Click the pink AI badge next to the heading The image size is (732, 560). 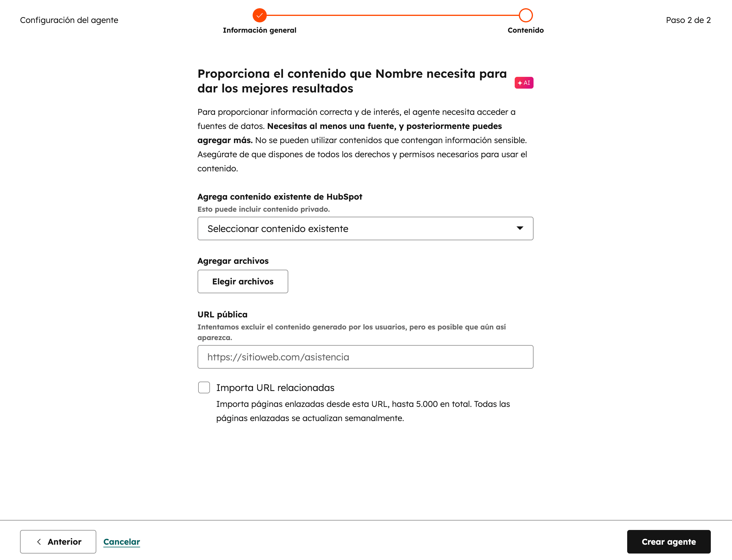pyautogui.click(x=524, y=83)
